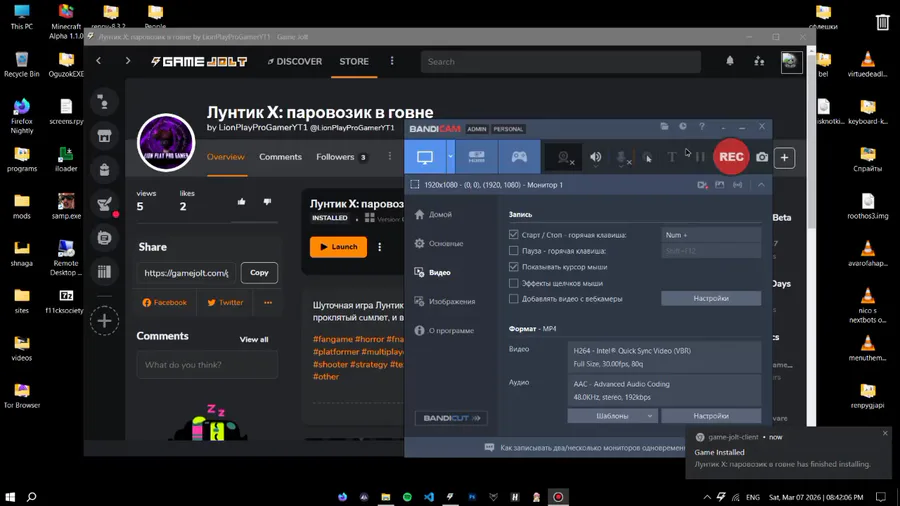Open Настройки button under format section
900x506 pixels.
(x=711, y=416)
